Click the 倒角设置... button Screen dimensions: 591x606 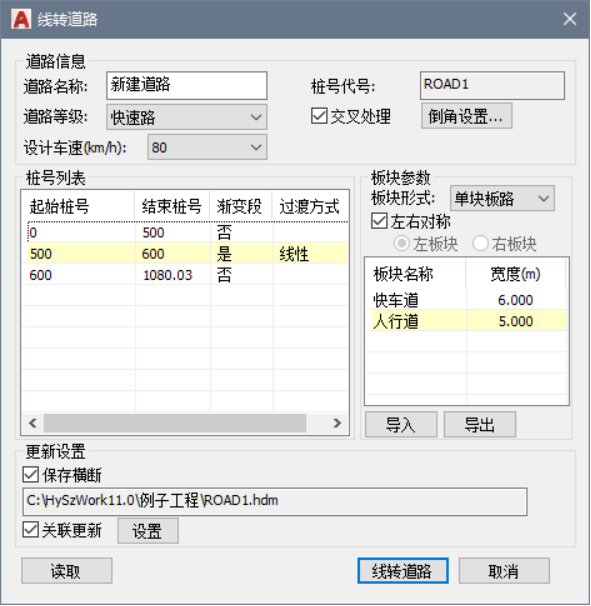pyautogui.click(x=467, y=116)
